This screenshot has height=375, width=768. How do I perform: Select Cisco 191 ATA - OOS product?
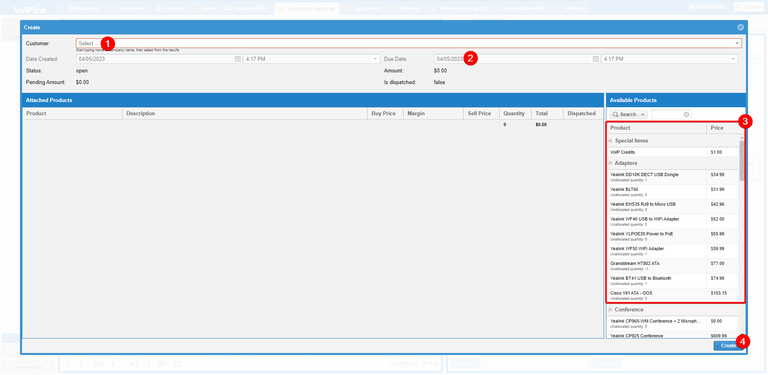click(673, 295)
